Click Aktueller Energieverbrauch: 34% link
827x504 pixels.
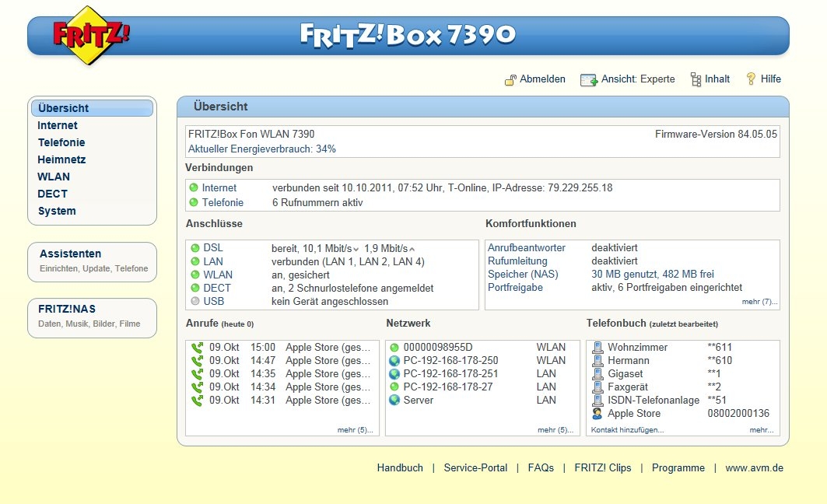click(x=262, y=149)
